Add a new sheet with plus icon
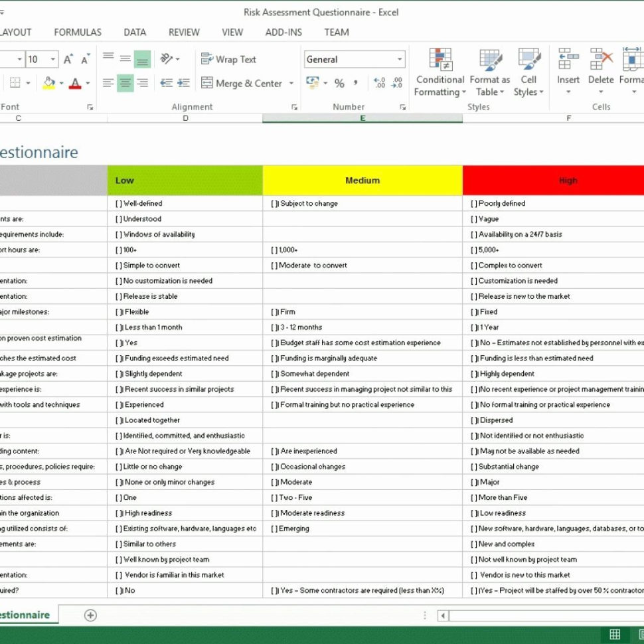The image size is (644, 644). [x=90, y=615]
